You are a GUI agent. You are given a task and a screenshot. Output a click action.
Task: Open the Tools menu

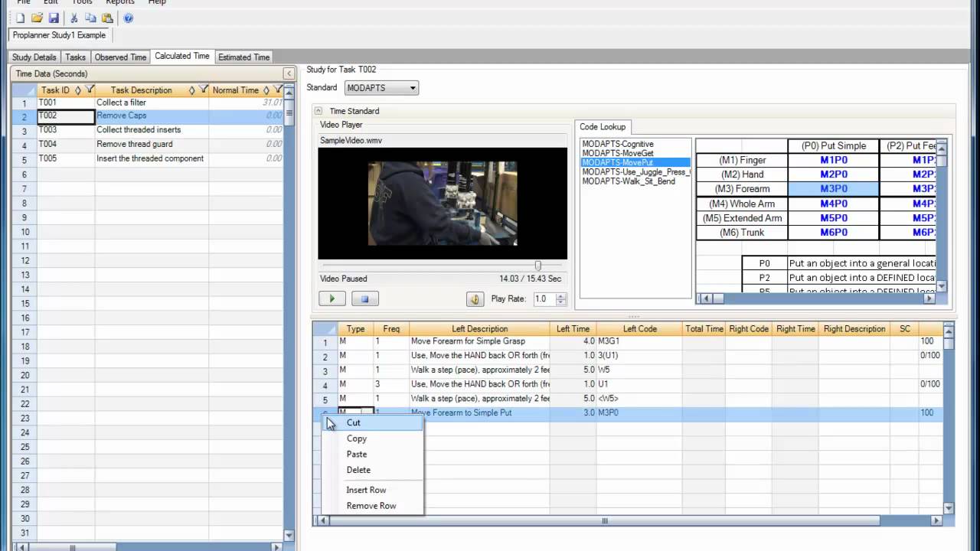click(x=82, y=2)
